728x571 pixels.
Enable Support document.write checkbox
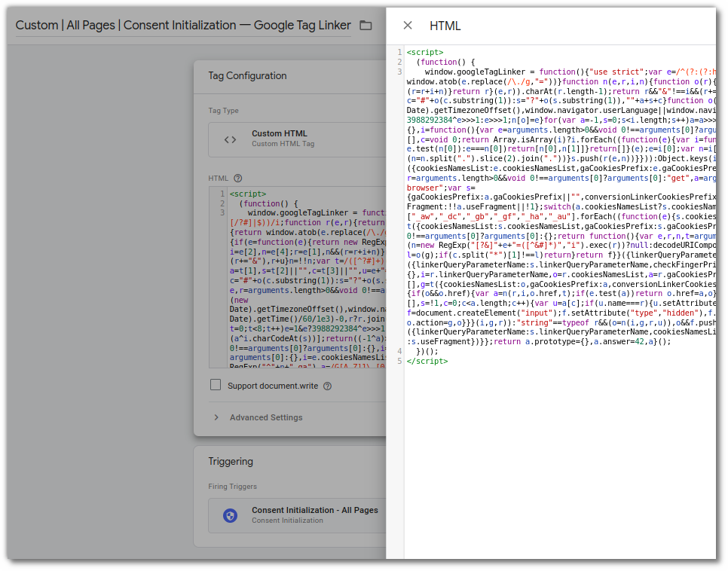pos(216,385)
